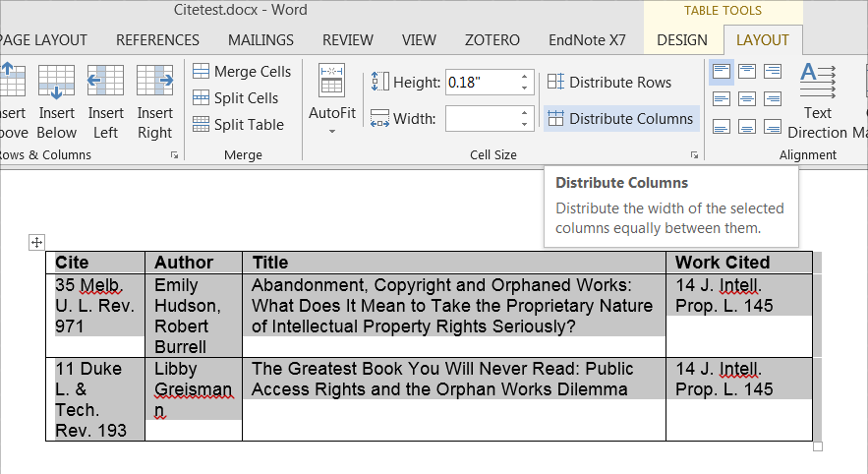Open the AutoFit dropdown
The image size is (868, 474).
(331, 100)
